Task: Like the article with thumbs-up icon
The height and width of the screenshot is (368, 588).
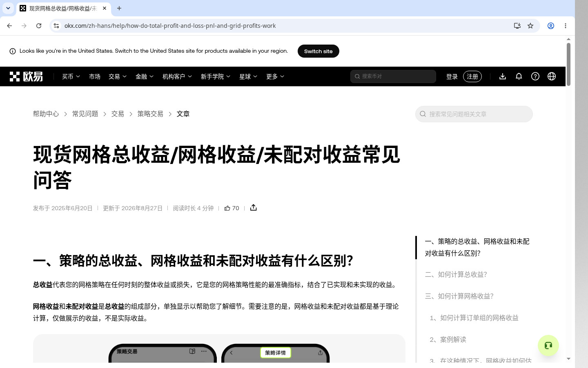Action: (227, 208)
